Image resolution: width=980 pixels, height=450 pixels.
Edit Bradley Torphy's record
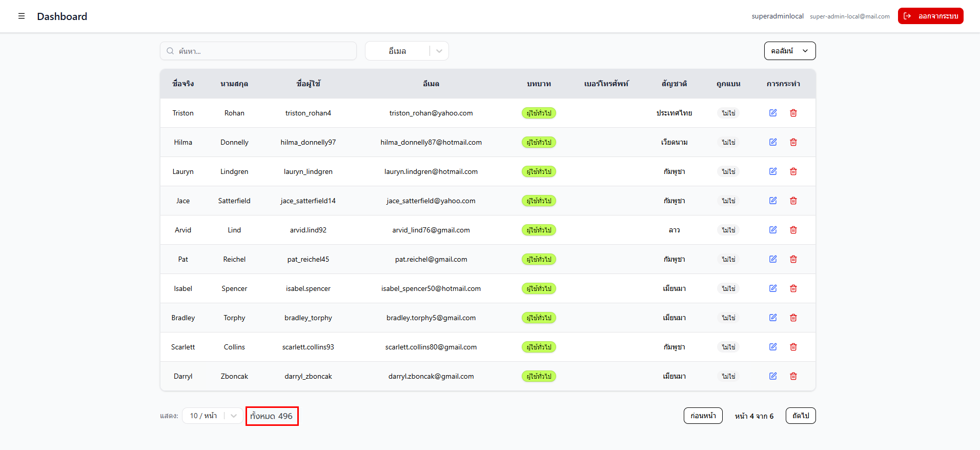click(x=773, y=318)
